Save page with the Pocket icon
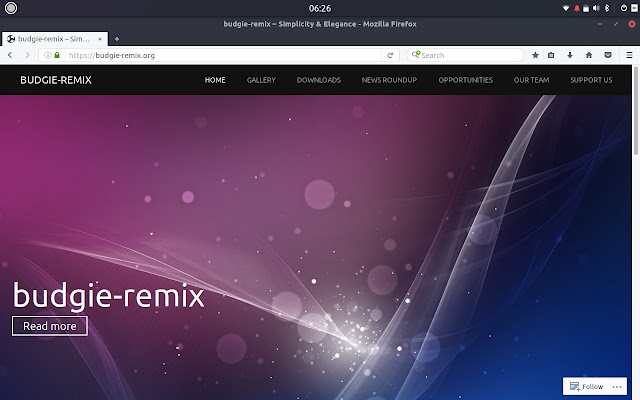640x400 pixels. click(x=608, y=55)
